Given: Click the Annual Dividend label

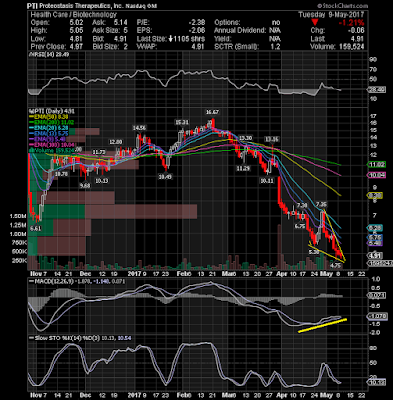Looking at the screenshot, I should [x=240, y=31].
